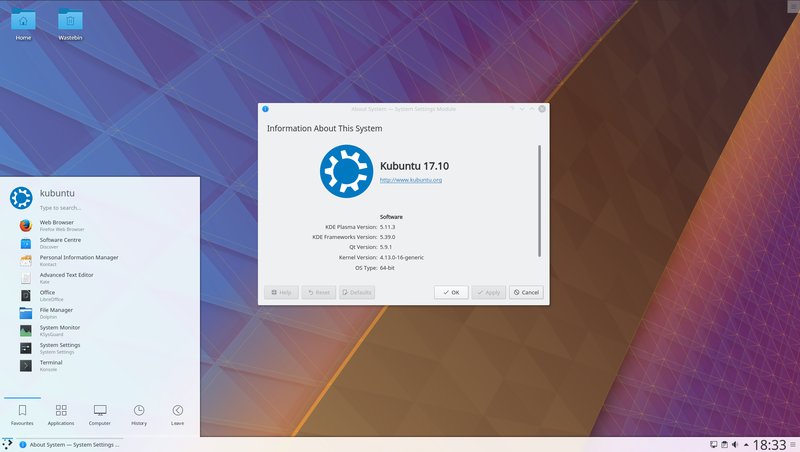Click the application launcher button in taskbar
This screenshot has height=452, width=800.
(7, 444)
